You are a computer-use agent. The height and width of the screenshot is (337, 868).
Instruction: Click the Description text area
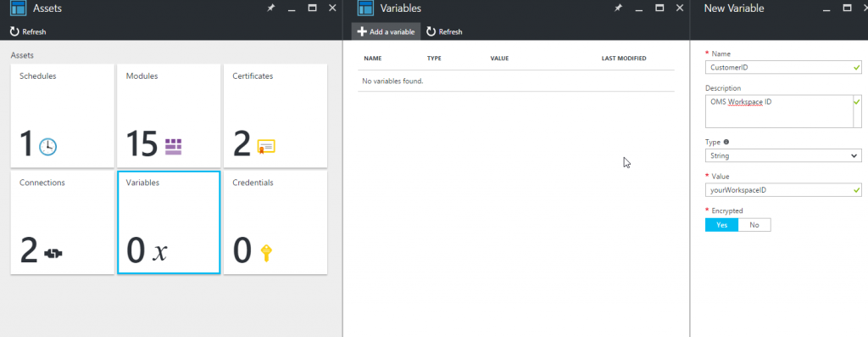783,111
